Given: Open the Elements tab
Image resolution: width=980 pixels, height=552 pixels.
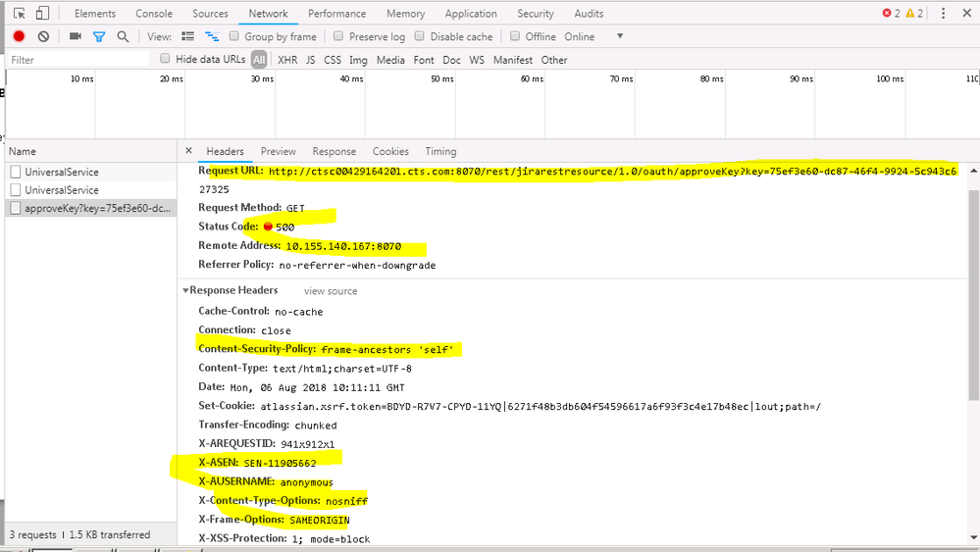Looking at the screenshot, I should [x=95, y=13].
